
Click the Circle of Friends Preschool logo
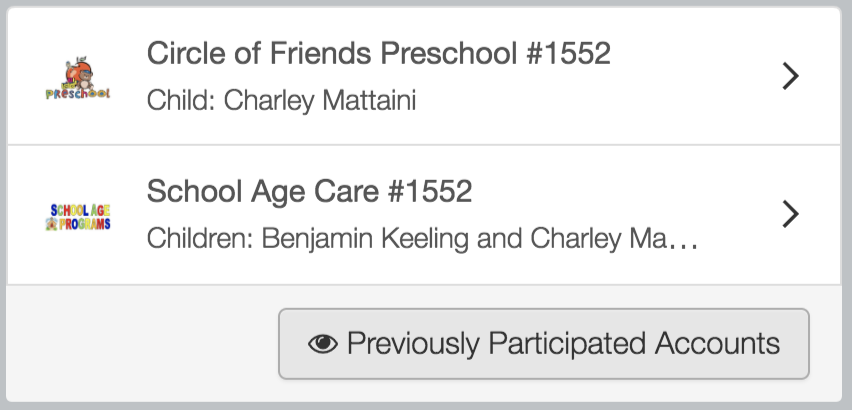click(78, 77)
